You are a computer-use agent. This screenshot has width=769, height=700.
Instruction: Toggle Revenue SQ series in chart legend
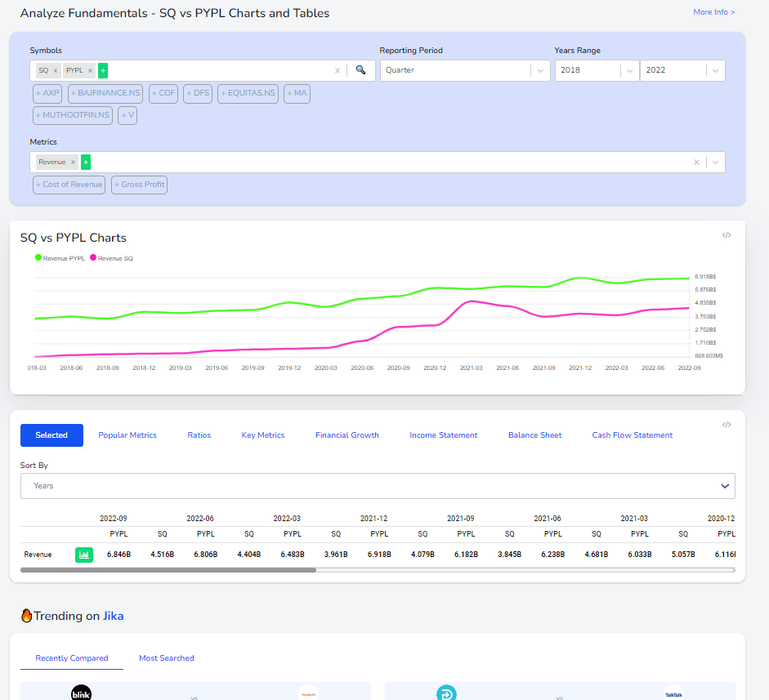111,258
